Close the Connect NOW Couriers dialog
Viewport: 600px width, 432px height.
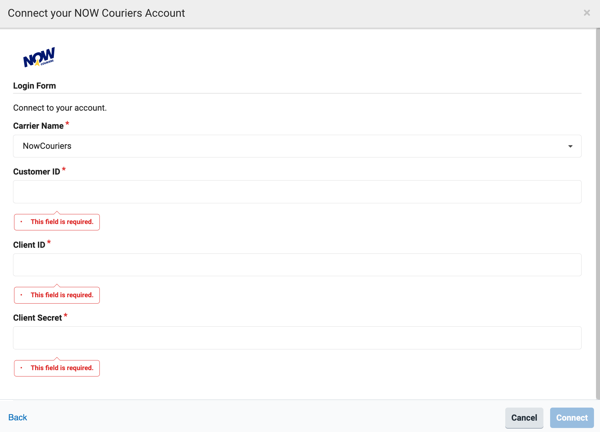[x=587, y=13]
